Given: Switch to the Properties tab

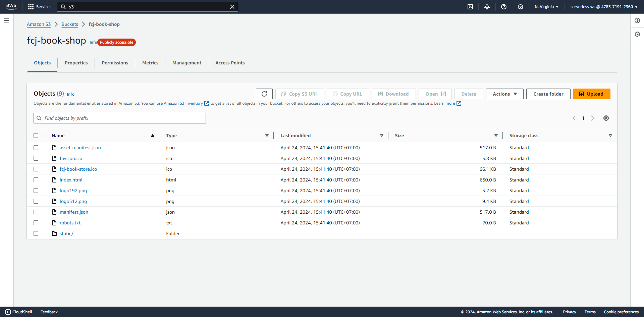Looking at the screenshot, I should (x=76, y=63).
